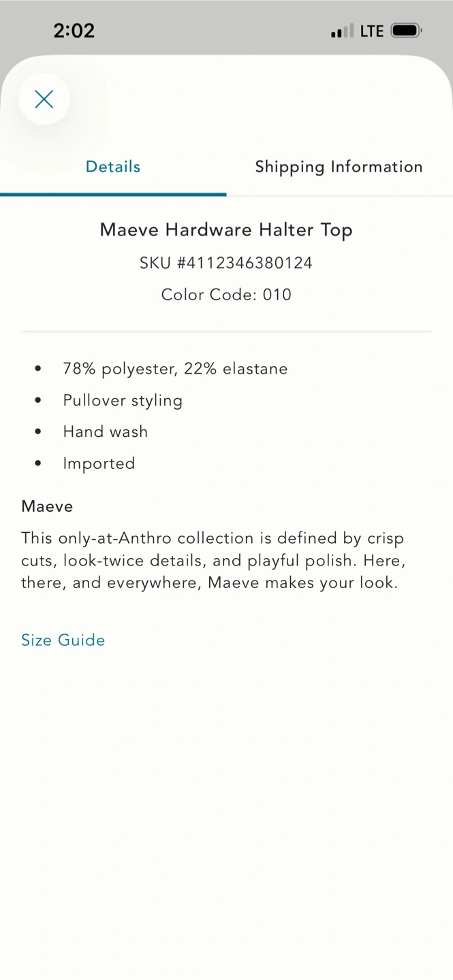Tap the SKU number text
Viewport: 453px width, 980px height.
[226, 263]
